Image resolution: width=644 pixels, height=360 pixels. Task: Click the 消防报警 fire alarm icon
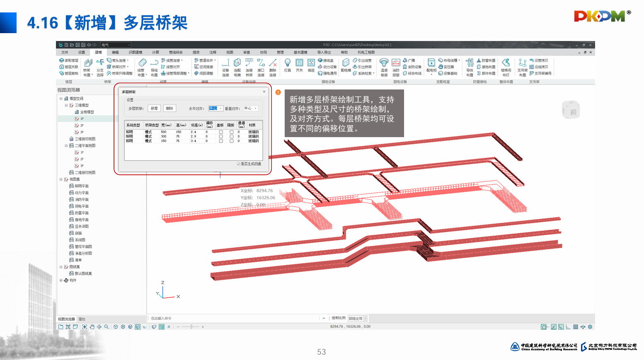click(396, 67)
